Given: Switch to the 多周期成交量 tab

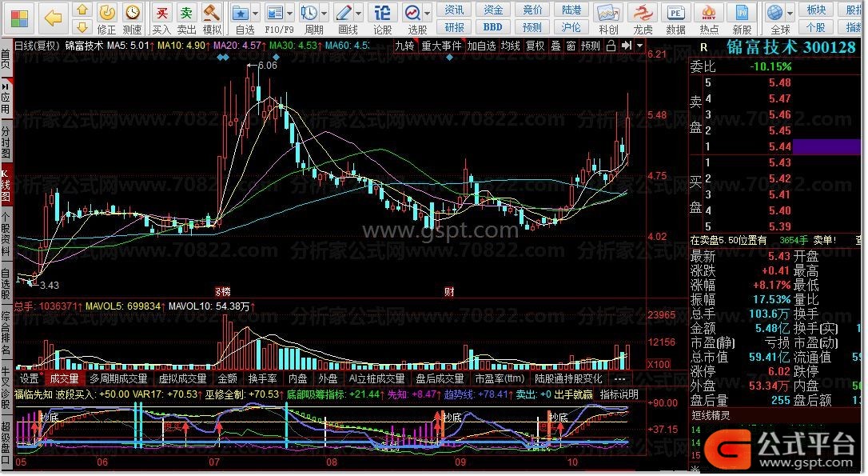Looking at the screenshot, I should pyautogui.click(x=118, y=379).
